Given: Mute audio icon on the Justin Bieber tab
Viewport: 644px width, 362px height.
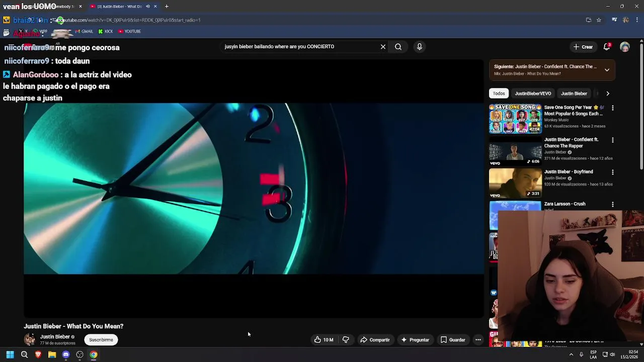Looking at the screenshot, I should tap(147, 7).
